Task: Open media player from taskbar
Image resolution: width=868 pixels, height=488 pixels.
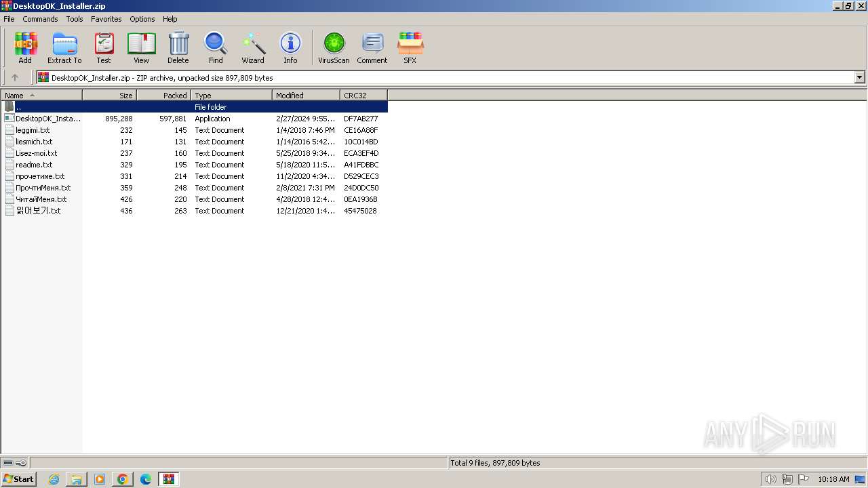Action: [100, 479]
